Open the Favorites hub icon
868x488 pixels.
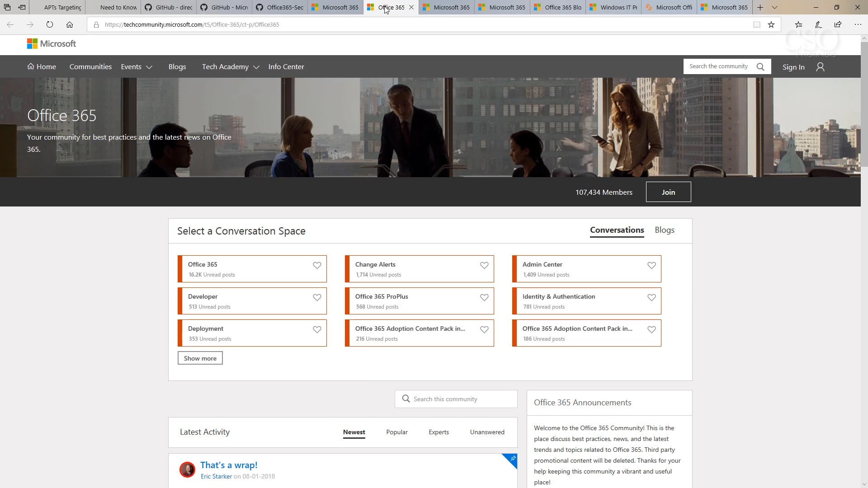coord(799,24)
